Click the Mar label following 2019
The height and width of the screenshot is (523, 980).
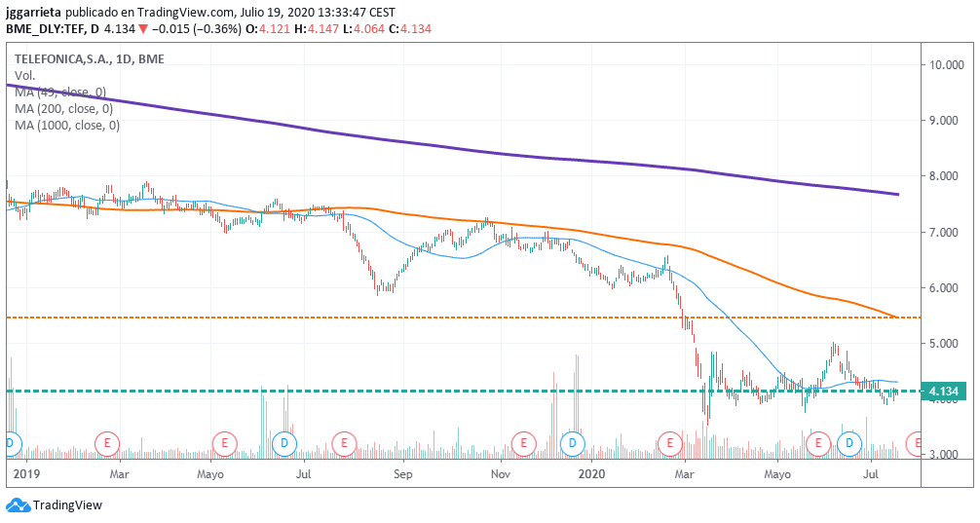coord(120,474)
